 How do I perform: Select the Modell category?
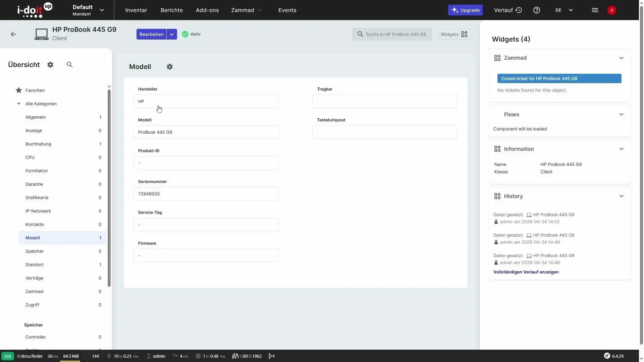click(x=63, y=238)
